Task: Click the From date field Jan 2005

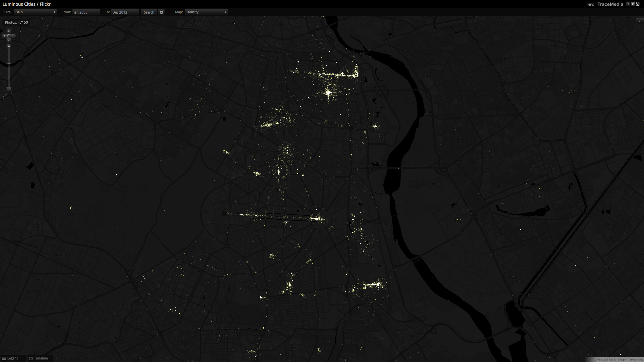Action: (x=86, y=12)
